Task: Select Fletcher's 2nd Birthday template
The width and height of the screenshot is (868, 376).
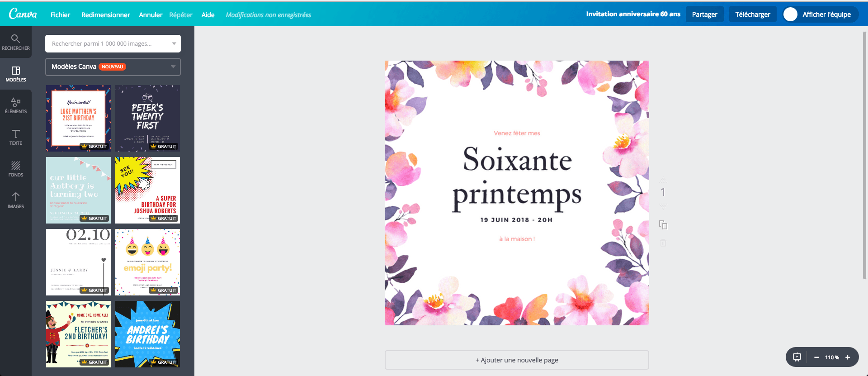Action: tap(78, 334)
